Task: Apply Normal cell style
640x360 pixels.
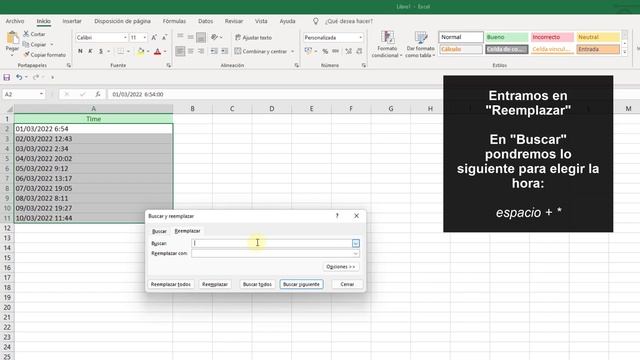Action: pos(461,37)
